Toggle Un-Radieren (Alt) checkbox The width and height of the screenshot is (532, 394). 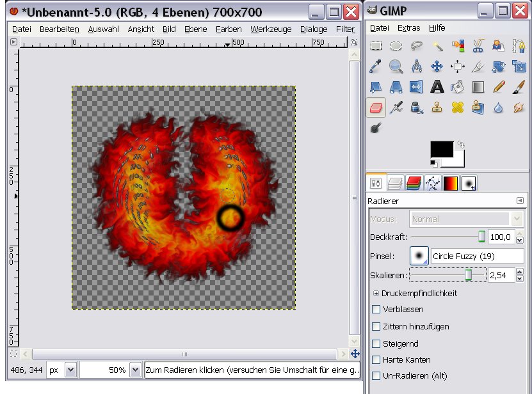click(x=376, y=375)
